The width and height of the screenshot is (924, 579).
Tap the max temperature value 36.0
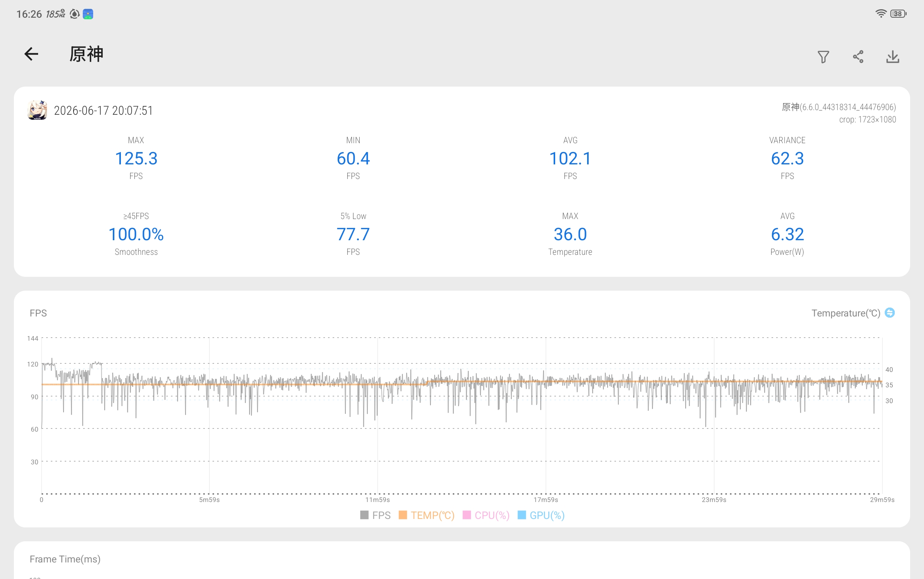pos(570,234)
